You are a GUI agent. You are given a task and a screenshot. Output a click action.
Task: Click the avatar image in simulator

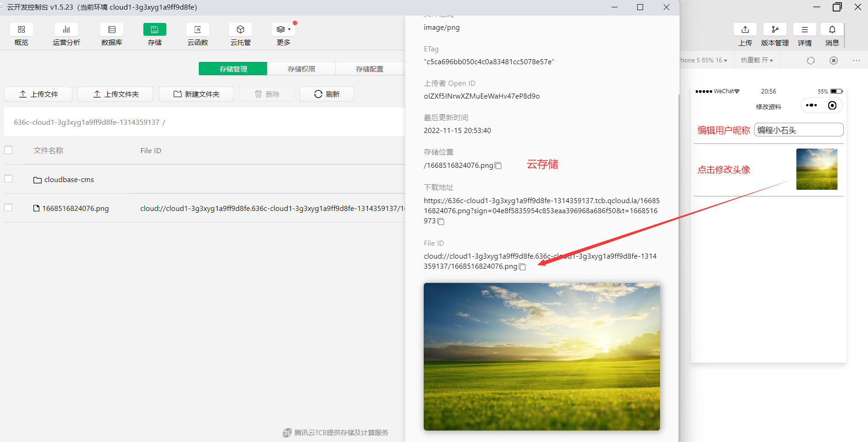[x=817, y=169]
